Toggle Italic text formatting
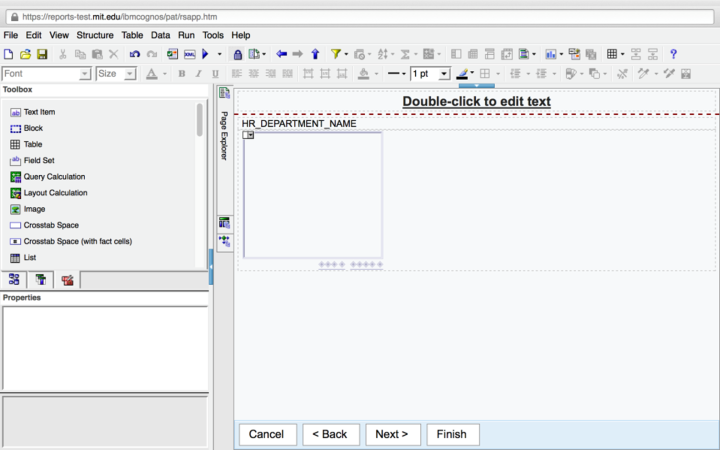 pyautogui.click(x=199, y=74)
